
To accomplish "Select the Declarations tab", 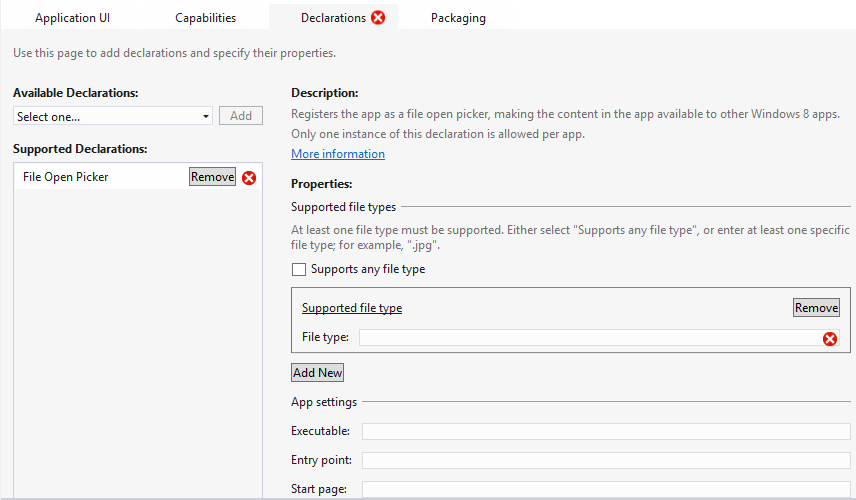I will click(x=333, y=18).
